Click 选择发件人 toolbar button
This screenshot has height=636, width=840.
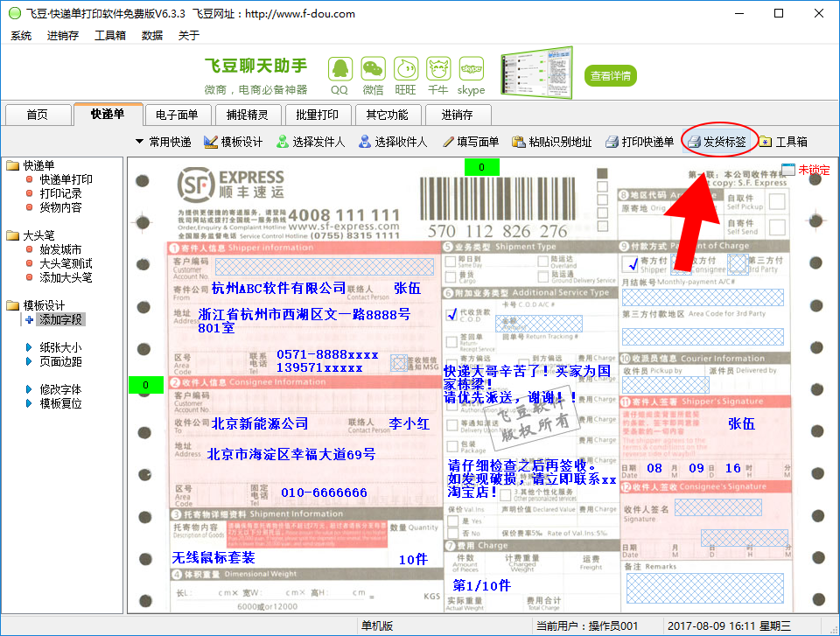tap(311, 142)
